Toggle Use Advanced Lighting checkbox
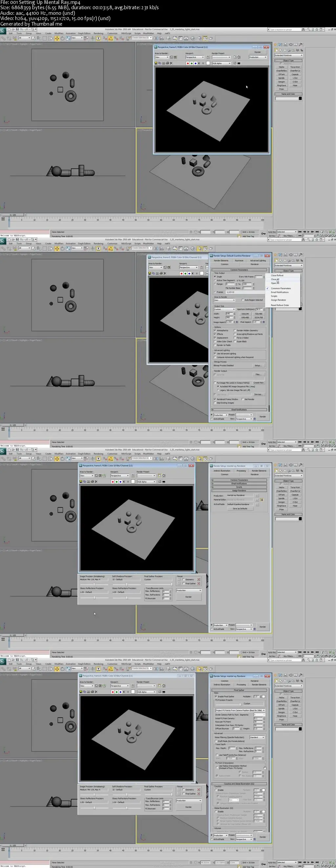Image resolution: width=336 pixels, height=868 pixels. tap(215, 353)
